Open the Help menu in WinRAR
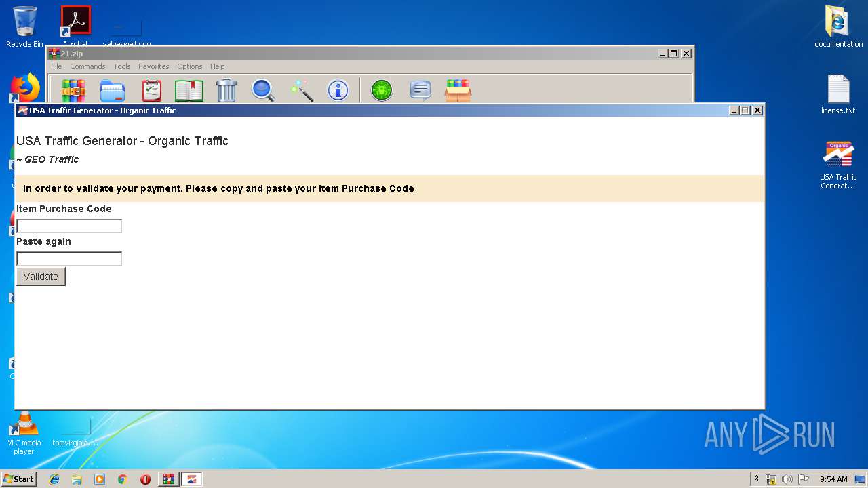 coord(217,66)
